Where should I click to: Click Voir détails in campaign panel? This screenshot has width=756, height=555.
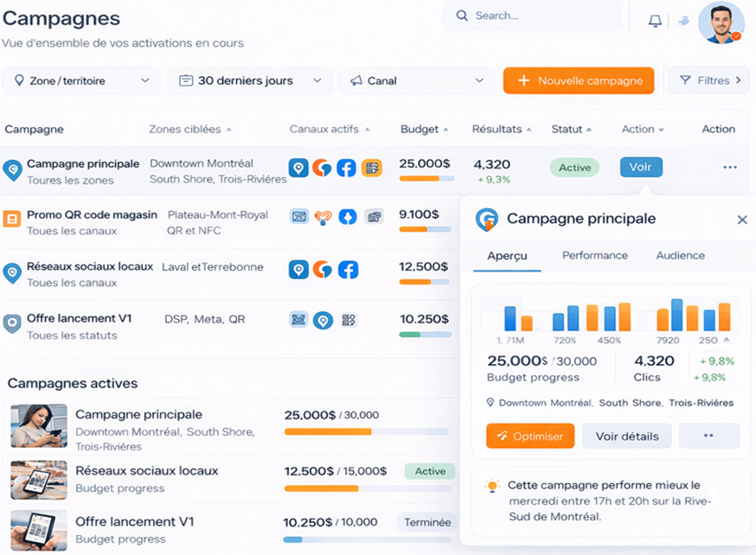pos(626,437)
